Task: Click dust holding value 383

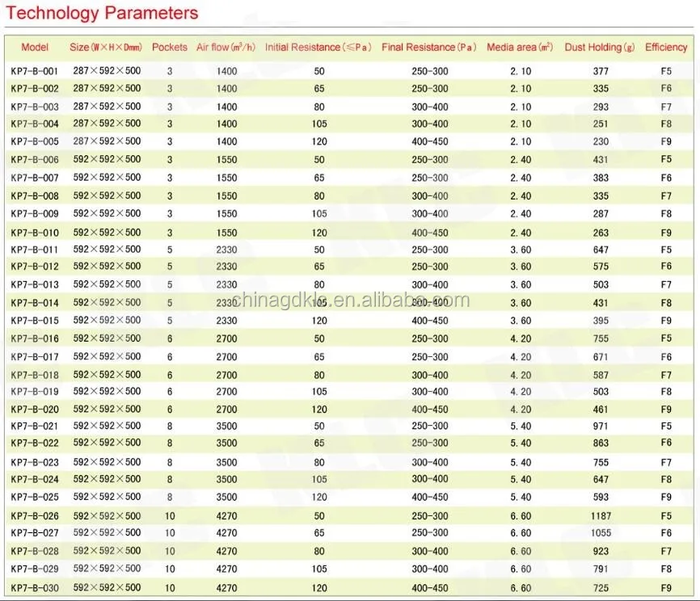Action: [601, 178]
